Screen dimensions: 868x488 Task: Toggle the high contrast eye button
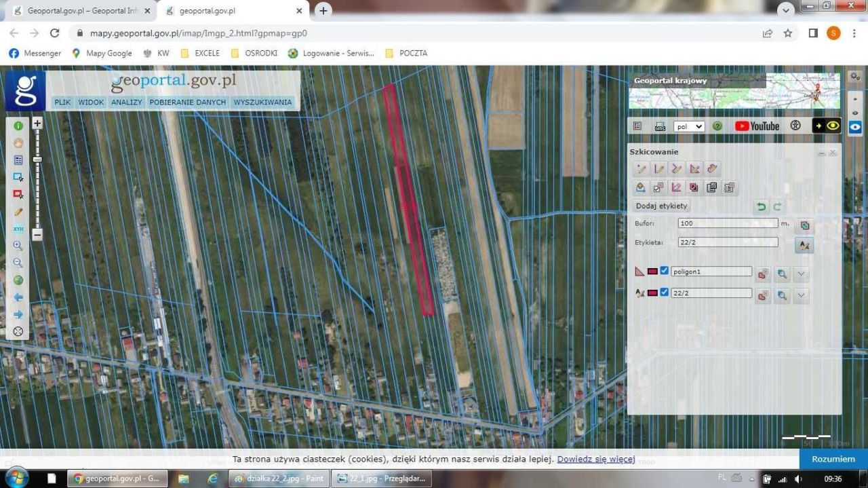pyautogui.click(x=827, y=126)
